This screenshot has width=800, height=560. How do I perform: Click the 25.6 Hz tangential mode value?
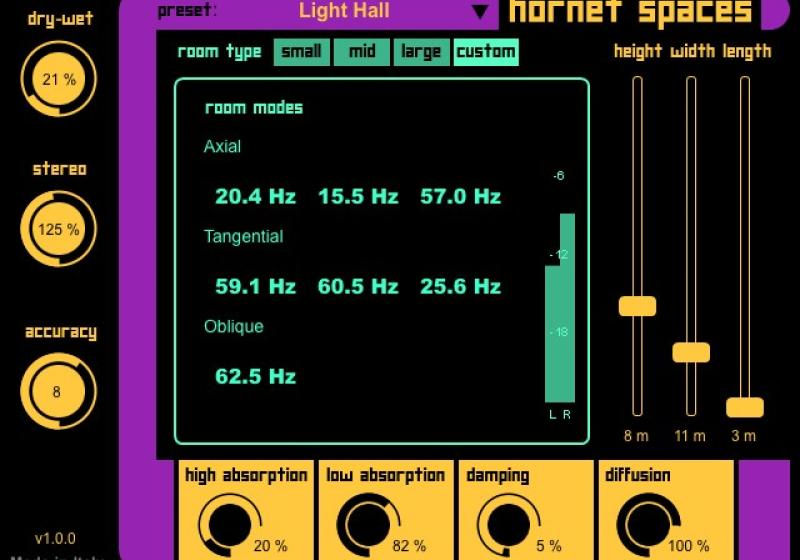[461, 287]
